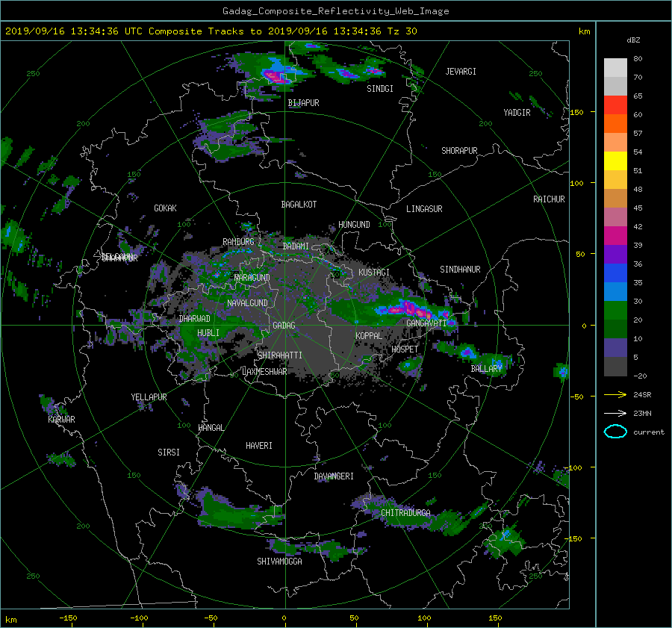Click the YELLAPUR city label
This screenshot has height=628, width=672.
[x=149, y=397]
